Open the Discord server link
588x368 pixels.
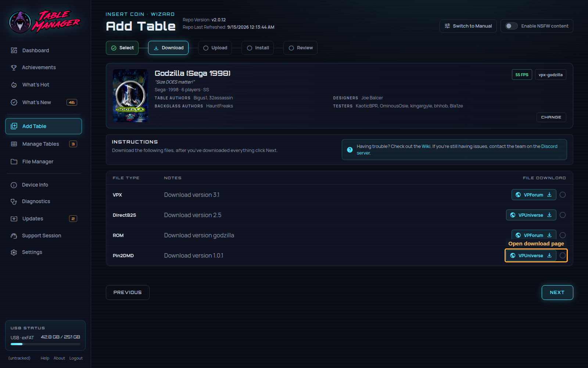coord(549,146)
